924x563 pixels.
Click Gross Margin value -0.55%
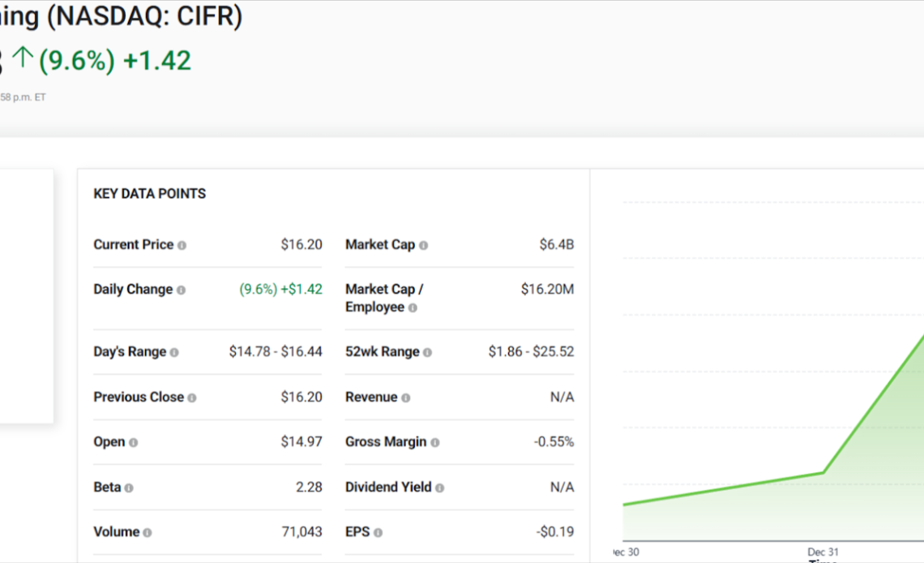554,442
